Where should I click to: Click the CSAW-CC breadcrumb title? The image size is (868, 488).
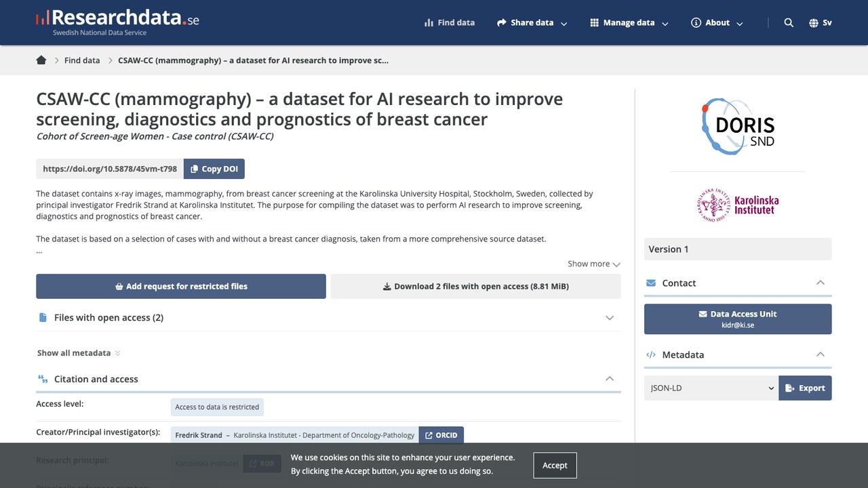point(253,60)
